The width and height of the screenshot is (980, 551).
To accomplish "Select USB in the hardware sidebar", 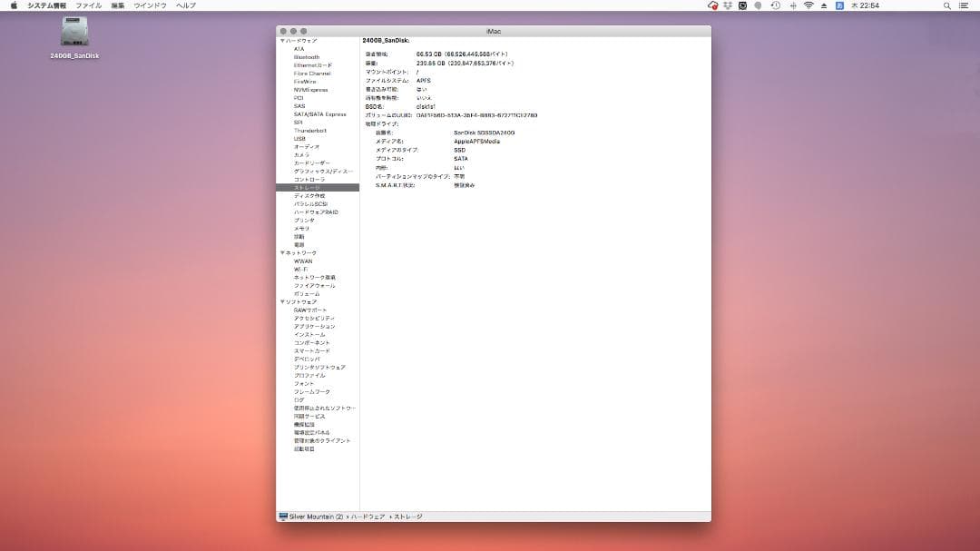I will [298, 138].
